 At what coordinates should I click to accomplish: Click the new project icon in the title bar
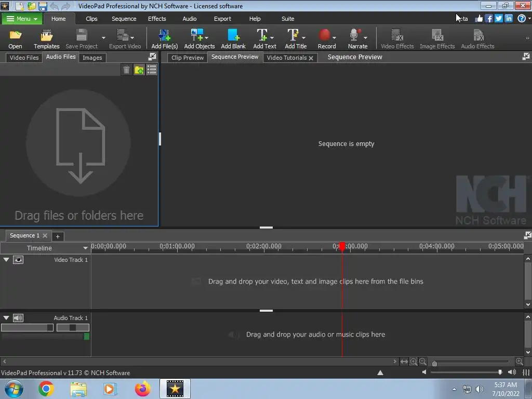[20, 6]
